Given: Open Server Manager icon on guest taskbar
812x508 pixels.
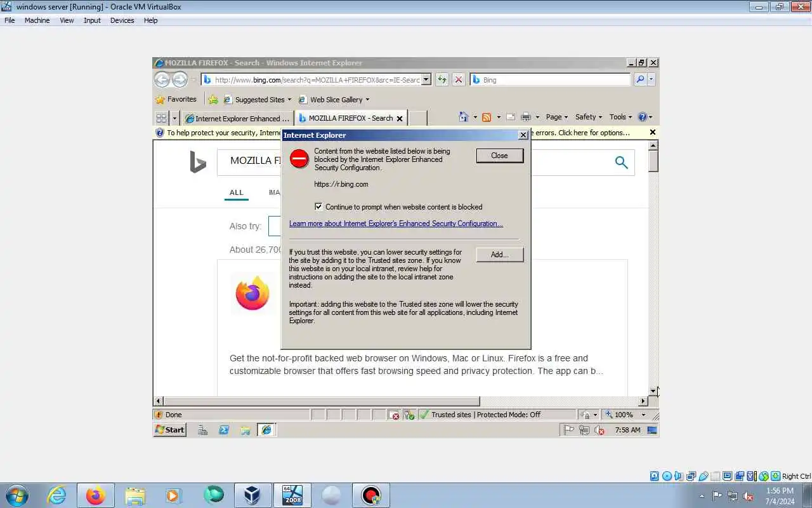Looking at the screenshot, I should [x=203, y=430].
